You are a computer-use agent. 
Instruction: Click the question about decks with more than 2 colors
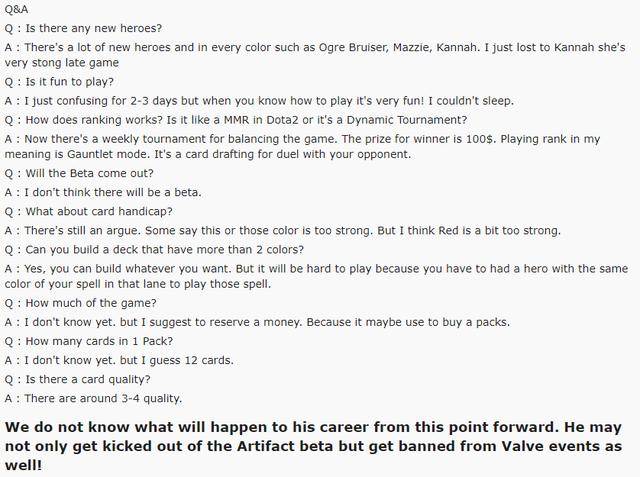click(154, 249)
